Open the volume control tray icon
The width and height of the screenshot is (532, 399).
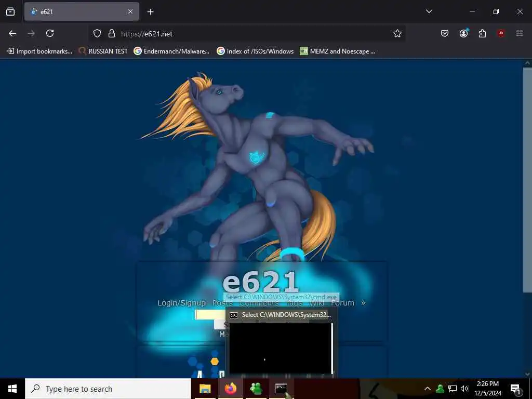(x=464, y=389)
